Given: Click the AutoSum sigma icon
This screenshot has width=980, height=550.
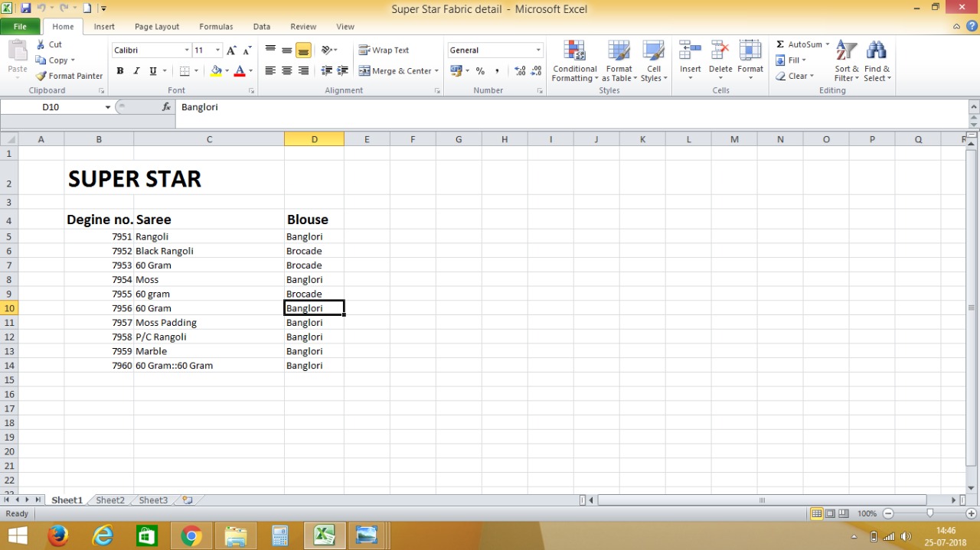Looking at the screenshot, I should (x=780, y=44).
